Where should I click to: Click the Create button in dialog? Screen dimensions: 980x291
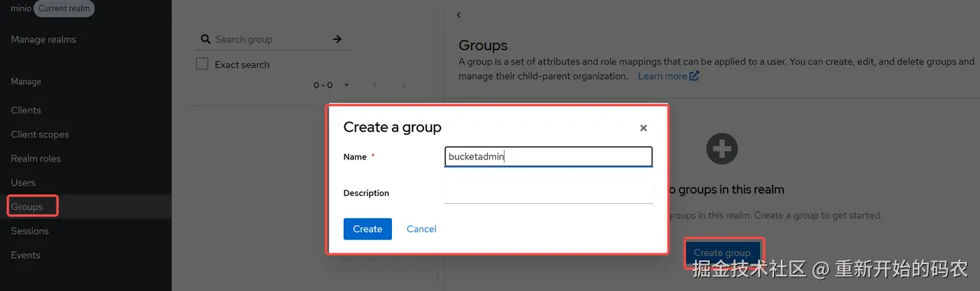click(367, 229)
